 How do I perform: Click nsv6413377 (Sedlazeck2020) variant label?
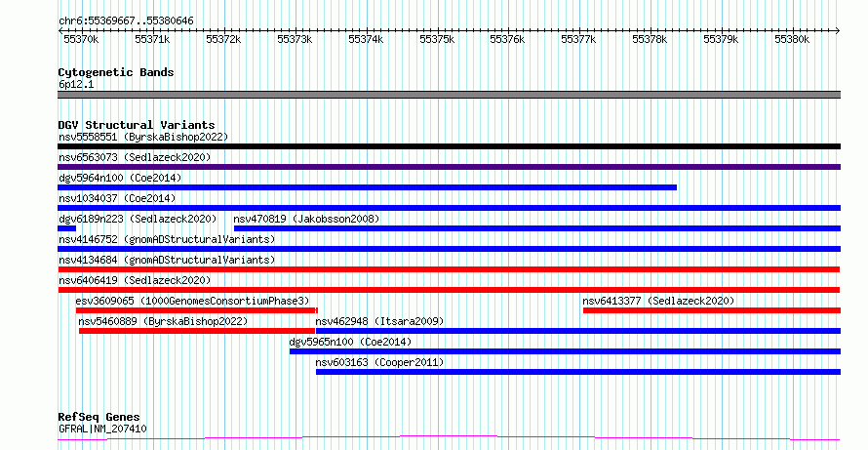click(x=658, y=301)
